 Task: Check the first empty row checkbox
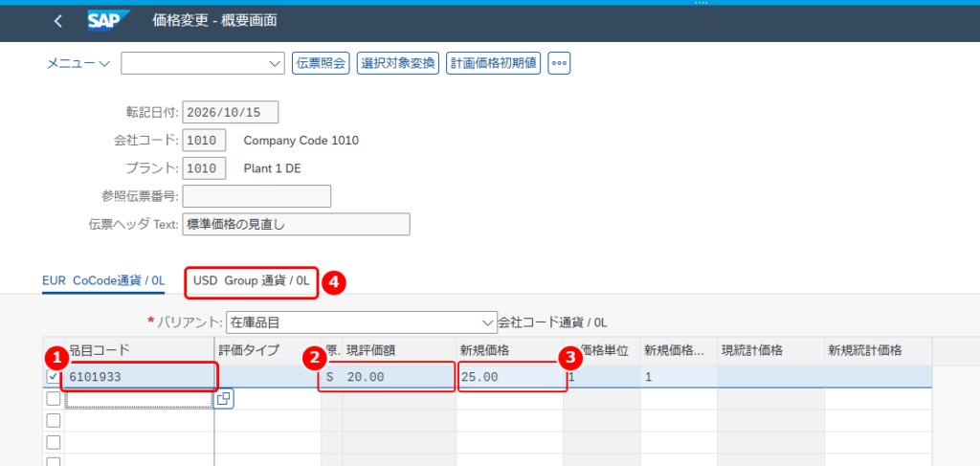coord(54,398)
